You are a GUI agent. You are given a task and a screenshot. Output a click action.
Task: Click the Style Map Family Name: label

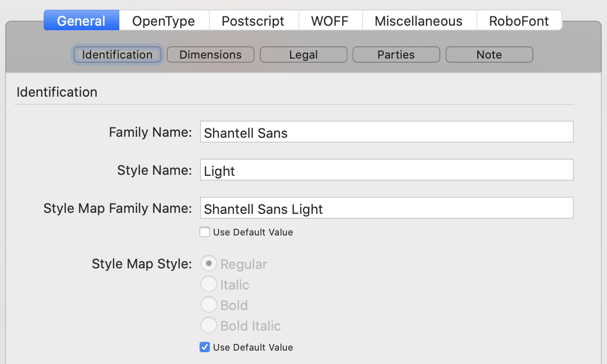pyautogui.click(x=118, y=208)
